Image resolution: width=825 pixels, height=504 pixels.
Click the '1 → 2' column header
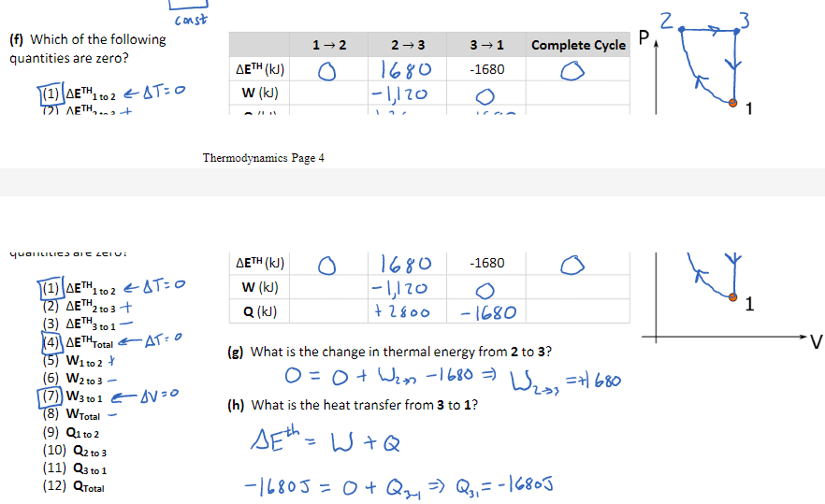329,45
